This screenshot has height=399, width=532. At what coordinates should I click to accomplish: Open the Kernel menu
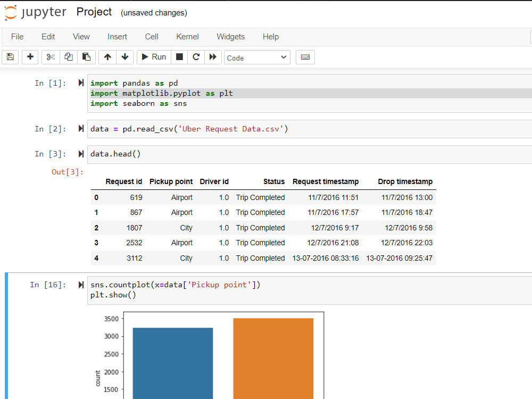187,37
